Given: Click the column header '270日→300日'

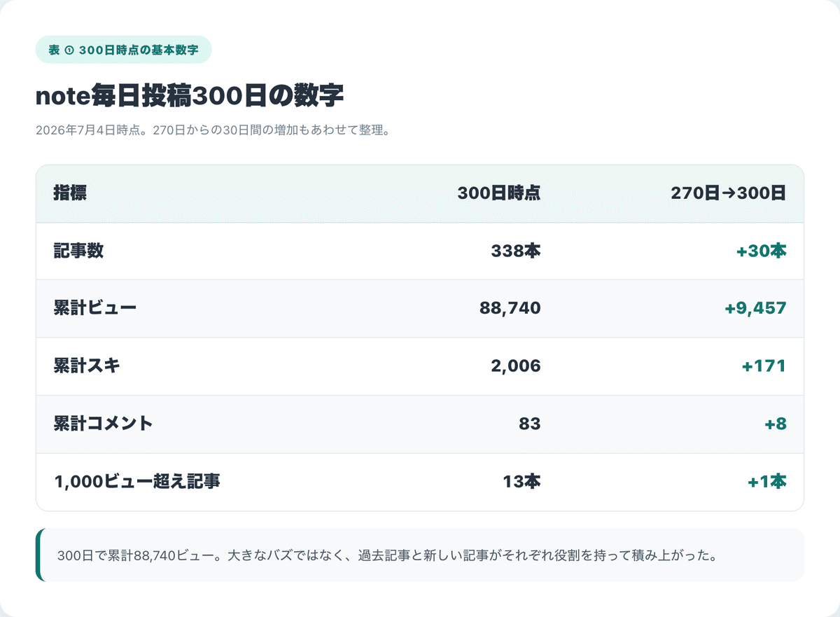Looking at the screenshot, I should pyautogui.click(x=729, y=193).
